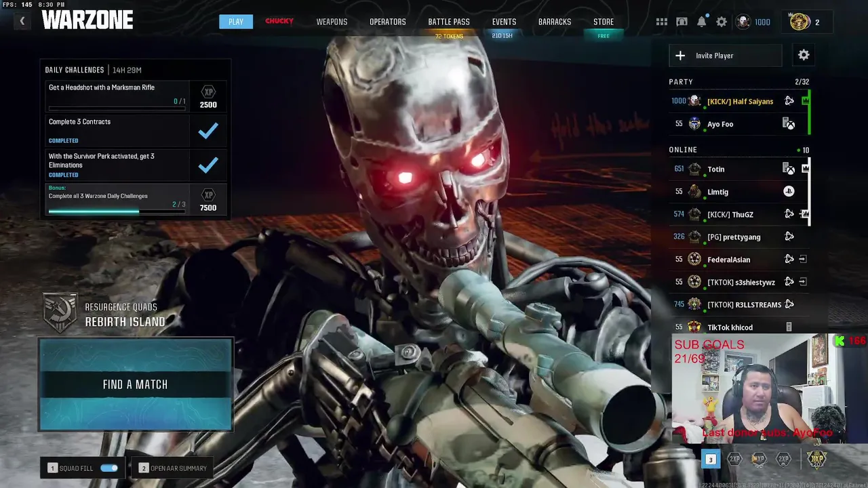
Task: Open the Operators tab
Action: click(388, 22)
